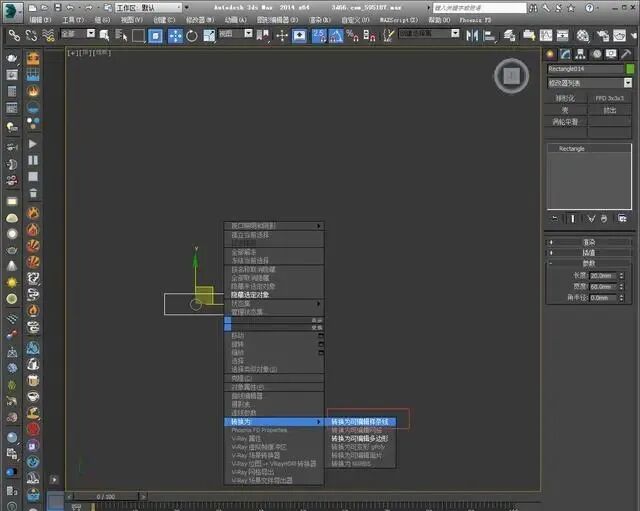
Task: Click the 涡轮平滑 modifier button
Action: pyautogui.click(x=565, y=122)
